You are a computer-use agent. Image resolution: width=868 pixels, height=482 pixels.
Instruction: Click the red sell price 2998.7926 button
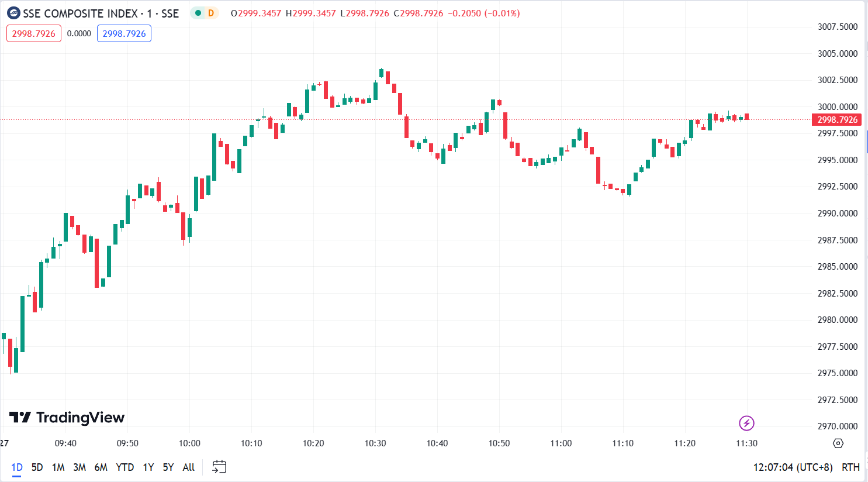pyautogui.click(x=34, y=33)
